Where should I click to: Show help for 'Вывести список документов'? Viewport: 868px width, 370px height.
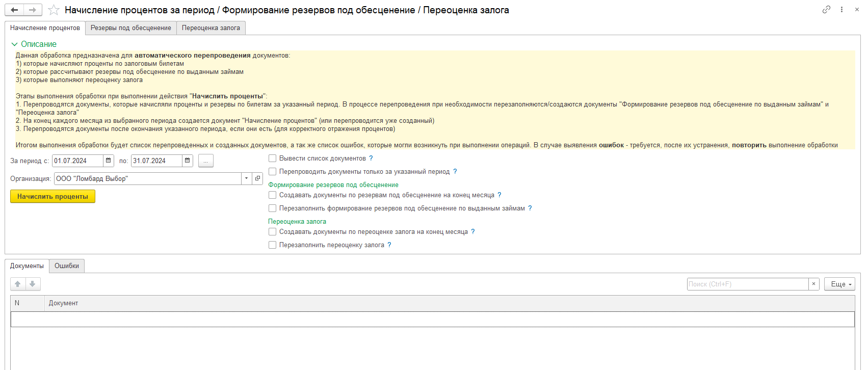click(x=371, y=158)
